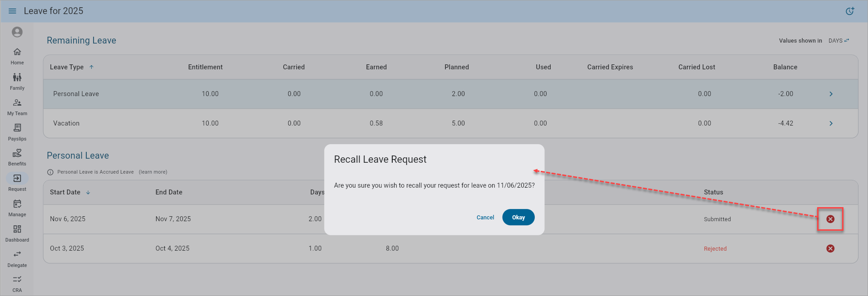
Task: Click the Carried Lost column header
Action: click(697, 67)
